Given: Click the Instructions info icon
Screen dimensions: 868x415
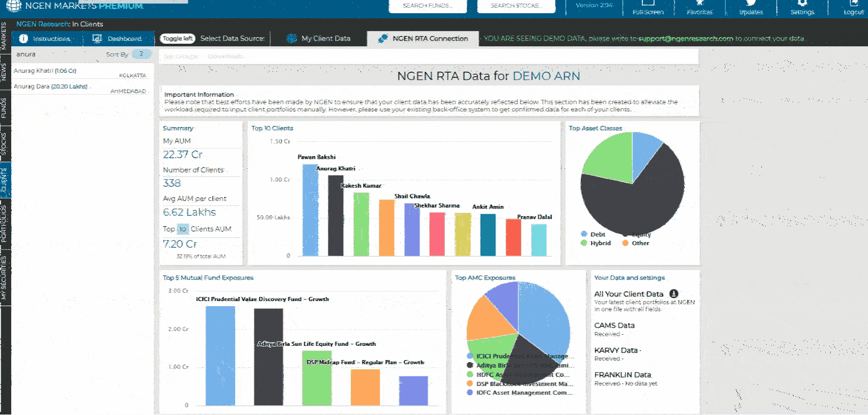Looking at the screenshot, I should click(x=23, y=39).
